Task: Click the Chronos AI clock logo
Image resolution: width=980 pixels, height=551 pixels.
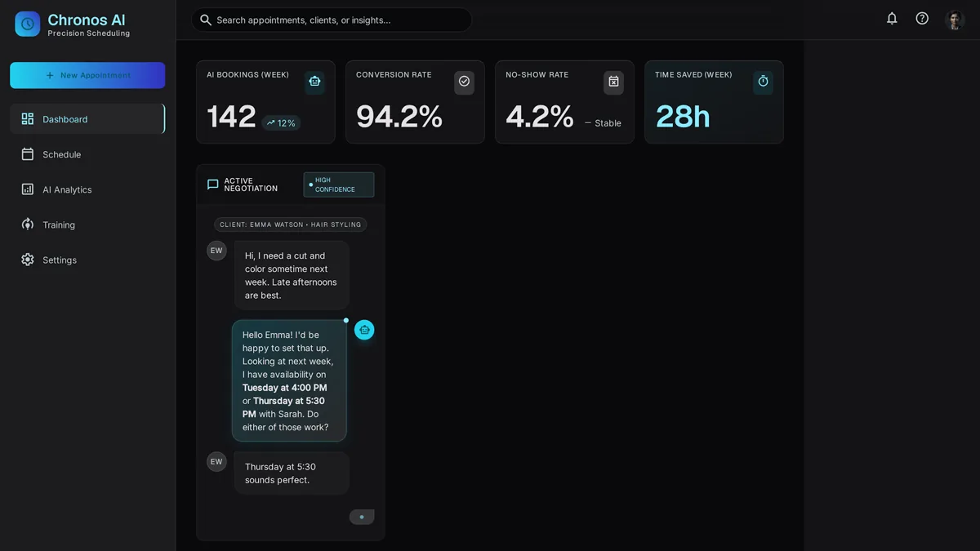Action: click(28, 24)
